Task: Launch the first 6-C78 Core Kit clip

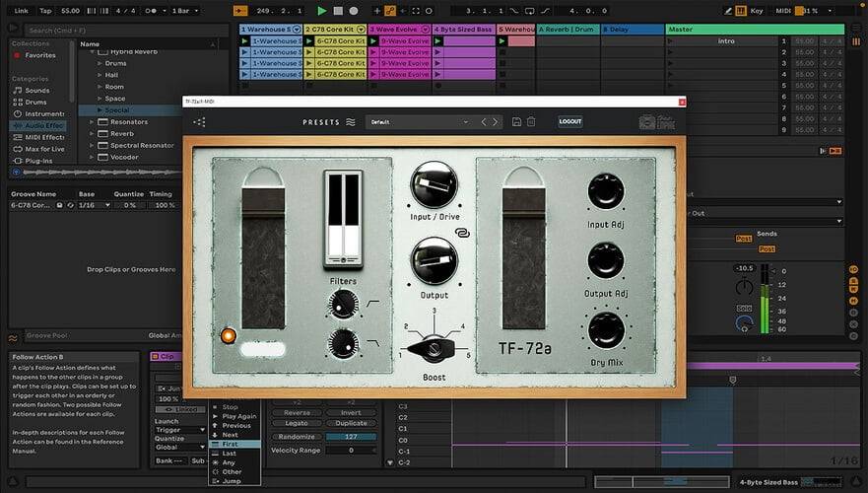Action: point(309,41)
